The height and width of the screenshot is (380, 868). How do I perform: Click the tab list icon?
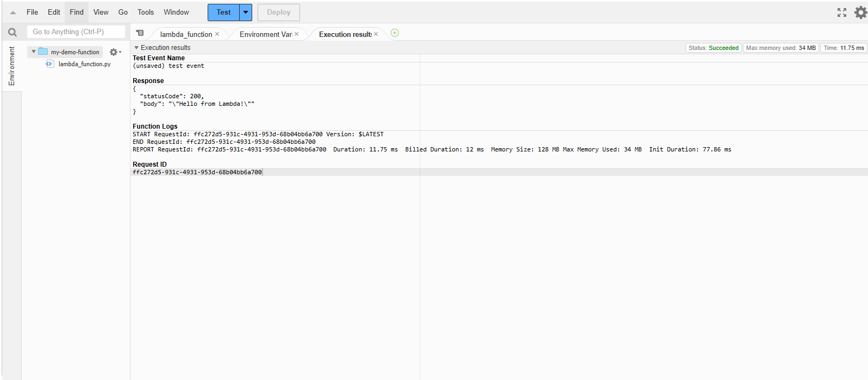coord(140,33)
